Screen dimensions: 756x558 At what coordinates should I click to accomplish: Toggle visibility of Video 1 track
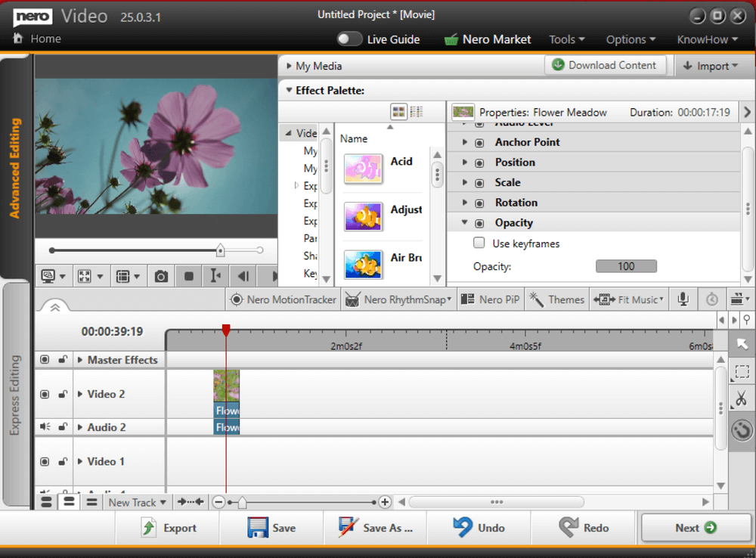45,461
